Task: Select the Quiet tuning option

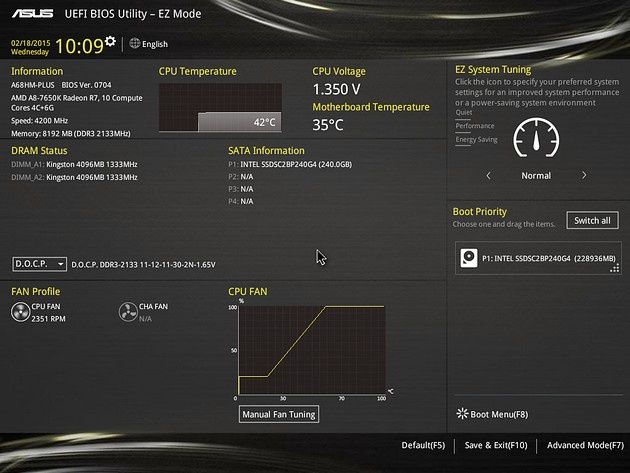Action: click(x=464, y=113)
